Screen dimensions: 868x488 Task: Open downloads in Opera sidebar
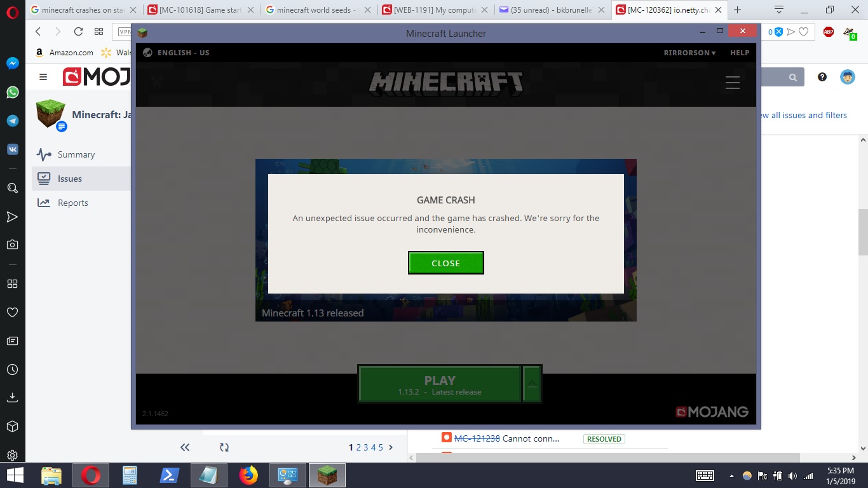click(12, 398)
